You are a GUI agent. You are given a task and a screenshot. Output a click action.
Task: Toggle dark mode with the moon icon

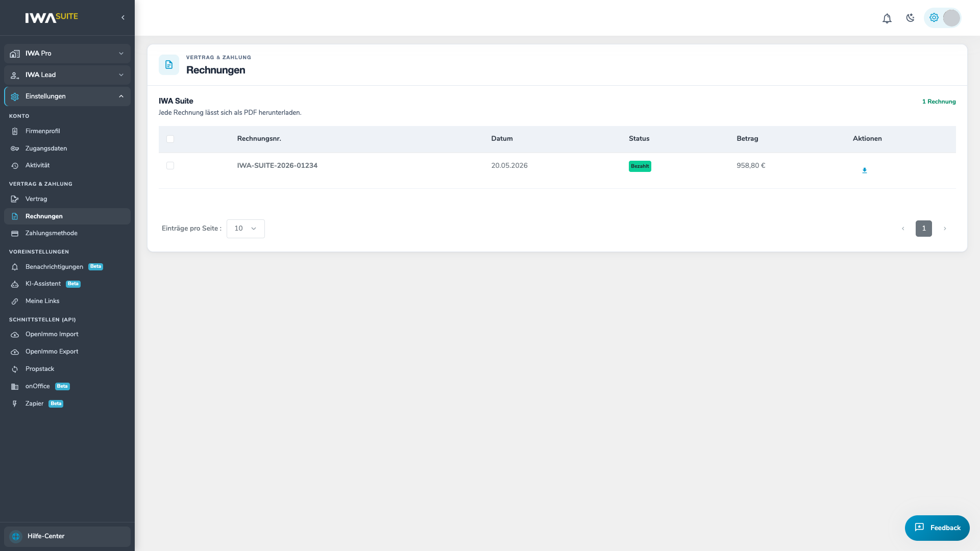tap(910, 18)
